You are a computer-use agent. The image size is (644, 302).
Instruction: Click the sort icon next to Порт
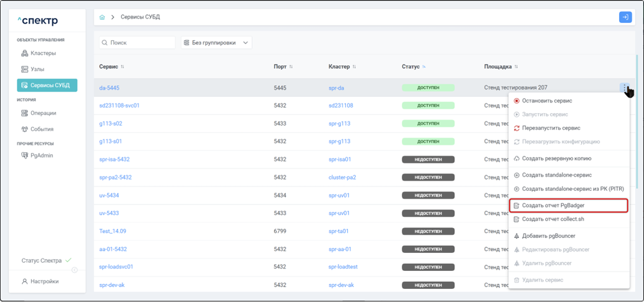coord(291,67)
